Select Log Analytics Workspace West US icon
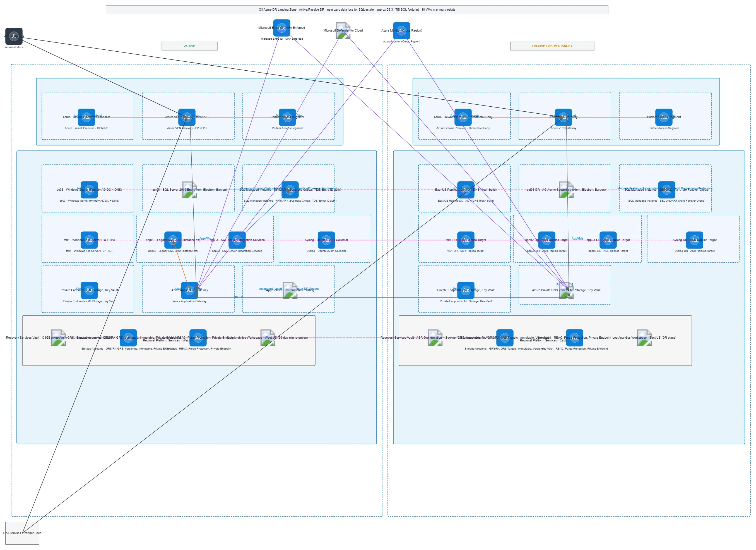The height and width of the screenshot is (550, 756). [x=268, y=338]
